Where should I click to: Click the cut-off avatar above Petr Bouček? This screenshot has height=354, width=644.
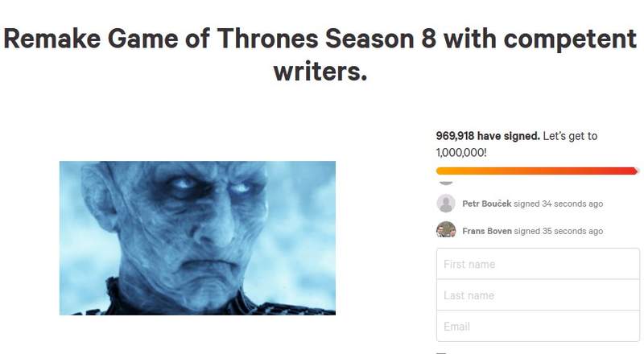(x=446, y=183)
